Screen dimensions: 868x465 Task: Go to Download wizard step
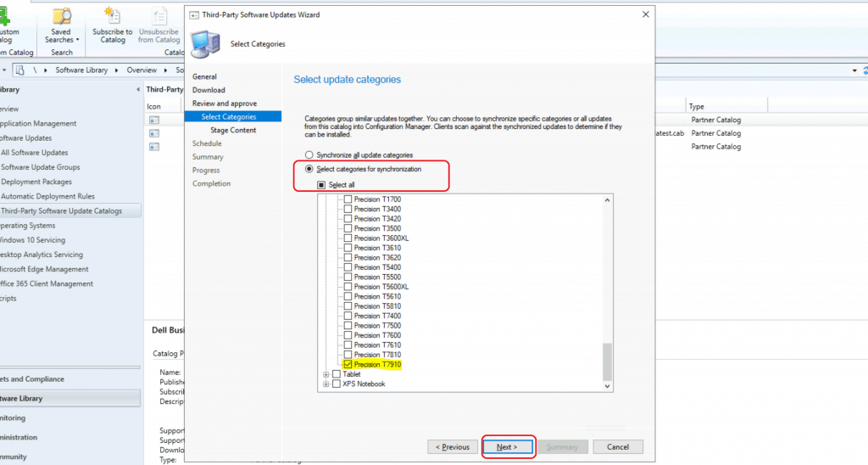pos(209,90)
